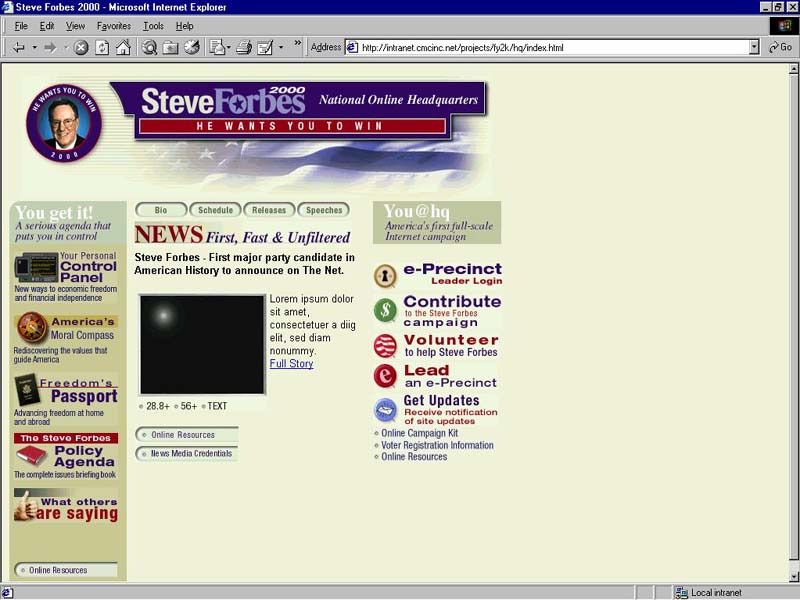Open the Back button history dropdown
This screenshot has height=600, width=800.
point(34,47)
